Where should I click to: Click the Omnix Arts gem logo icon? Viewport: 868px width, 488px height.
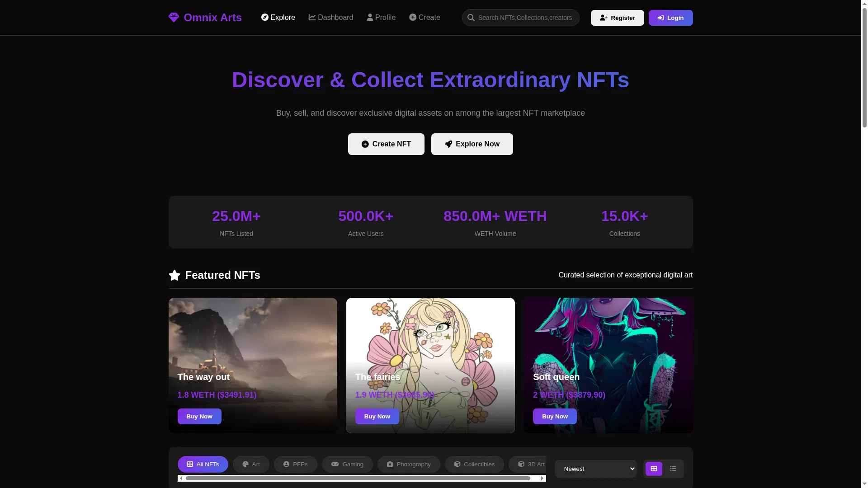coord(174,18)
